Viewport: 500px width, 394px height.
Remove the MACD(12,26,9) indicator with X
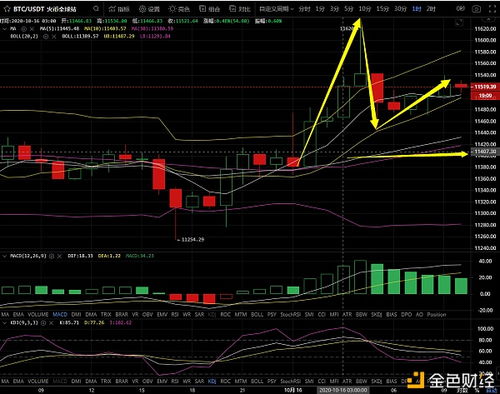(x=59, y=256)
